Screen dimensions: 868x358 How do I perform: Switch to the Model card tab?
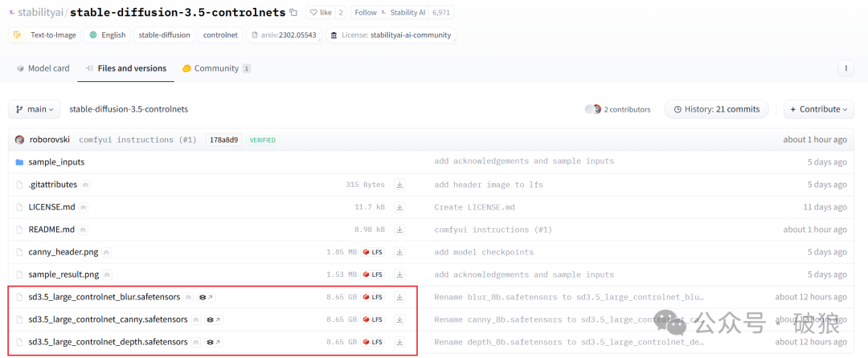click(x=43, y=68)
